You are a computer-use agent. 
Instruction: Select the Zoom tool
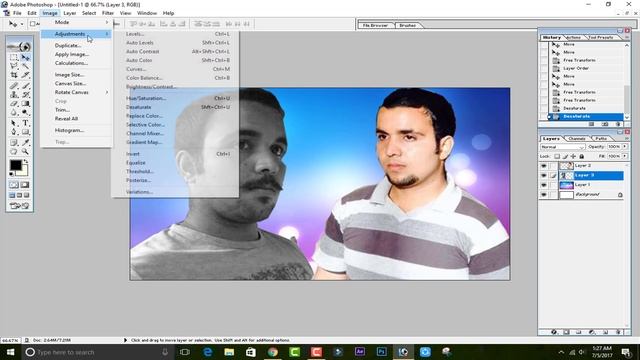(25, 151)
